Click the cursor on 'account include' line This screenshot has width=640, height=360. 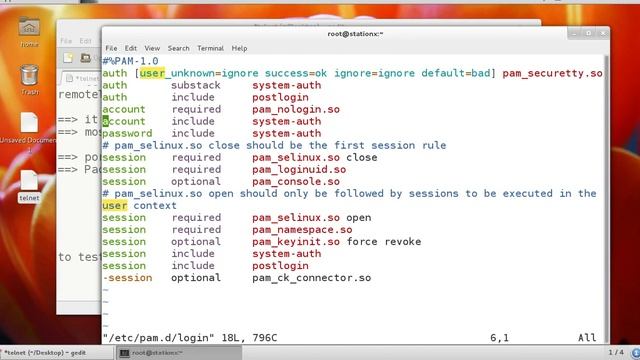point(106,121)
